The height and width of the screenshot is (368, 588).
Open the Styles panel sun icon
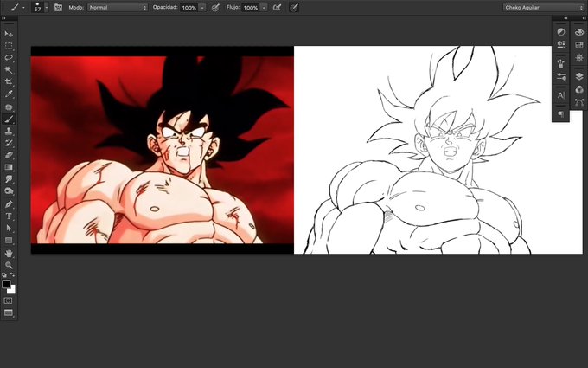pyautogui.click(x=579, y=58)
